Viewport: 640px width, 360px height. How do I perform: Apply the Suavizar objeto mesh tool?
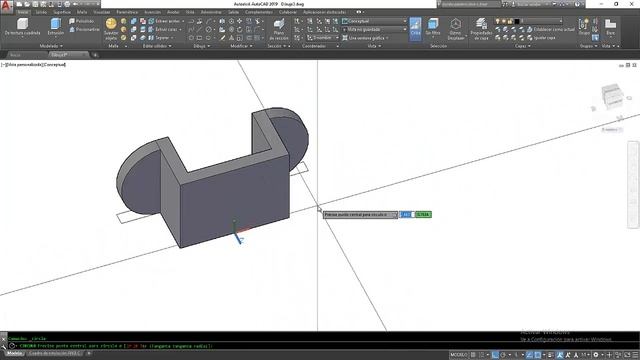tap(111, 29)
